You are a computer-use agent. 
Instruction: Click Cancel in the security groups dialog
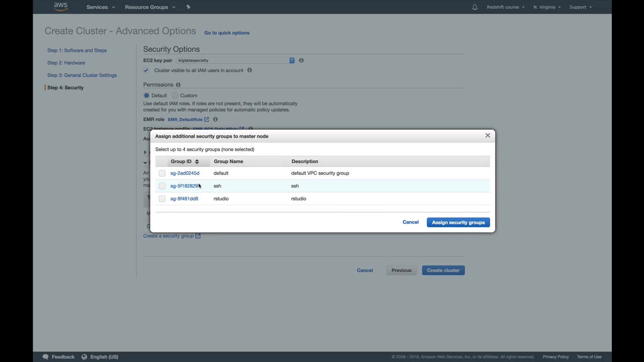410,222
